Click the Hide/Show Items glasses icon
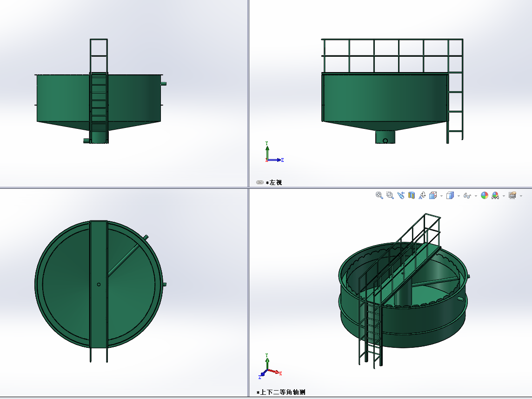Image resolution: width=532 pixels, height=399 pixels. (467, 196)
